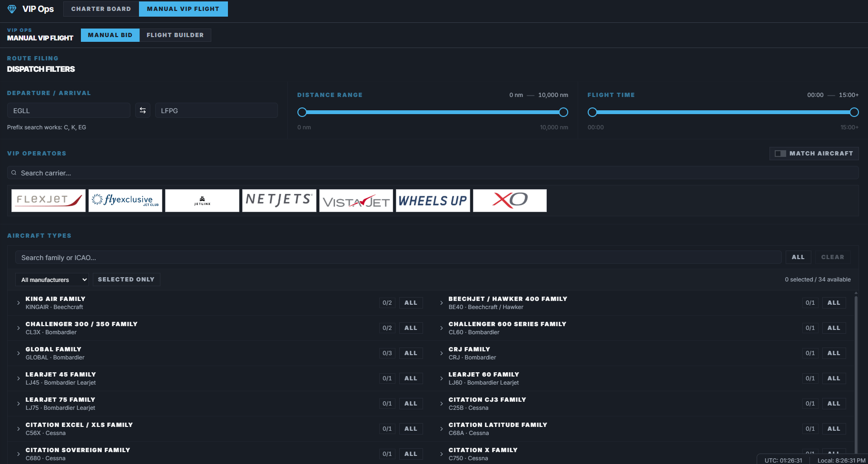Expand the Learjet 45 Family row
Image resolution: width=868 pixels, height=464 pixels.
coord(19,378)
